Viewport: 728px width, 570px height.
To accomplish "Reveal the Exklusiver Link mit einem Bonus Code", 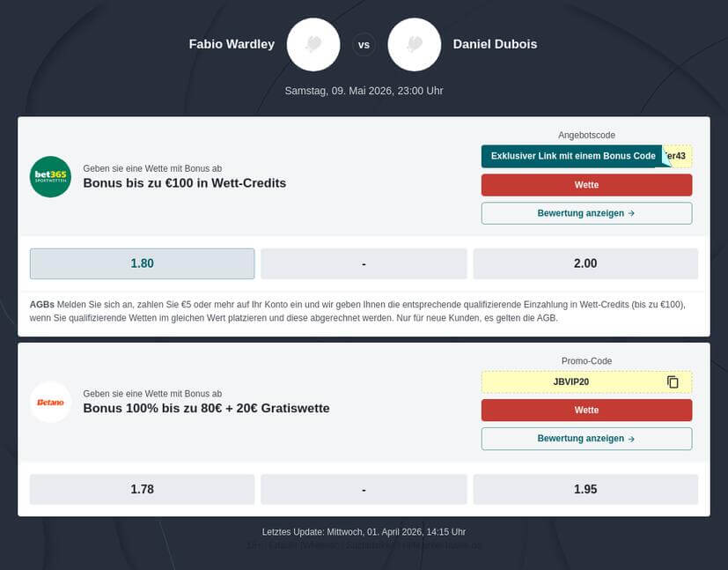I will (x=572, y=156).
